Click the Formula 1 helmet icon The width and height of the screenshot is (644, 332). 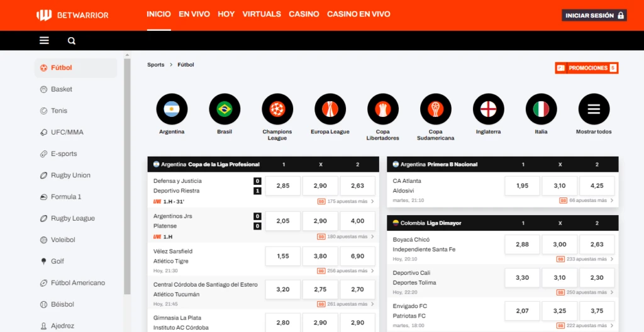point(43,197)
